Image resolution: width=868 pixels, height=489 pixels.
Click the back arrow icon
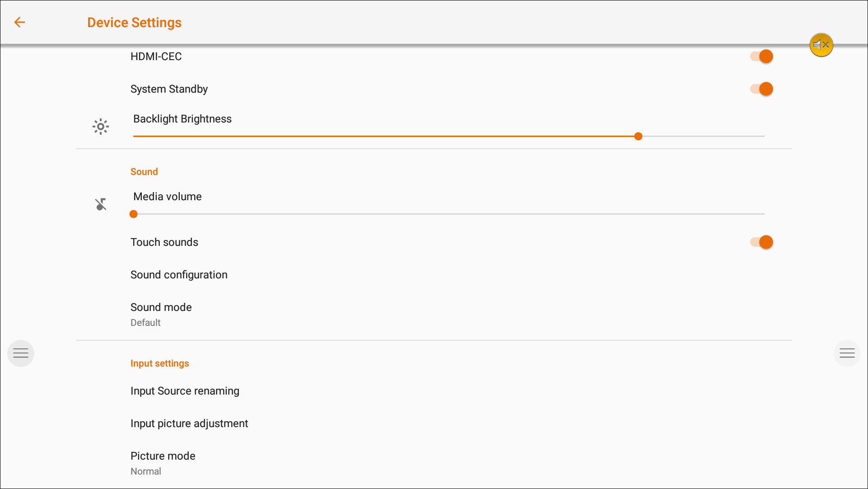coord(19,22)
